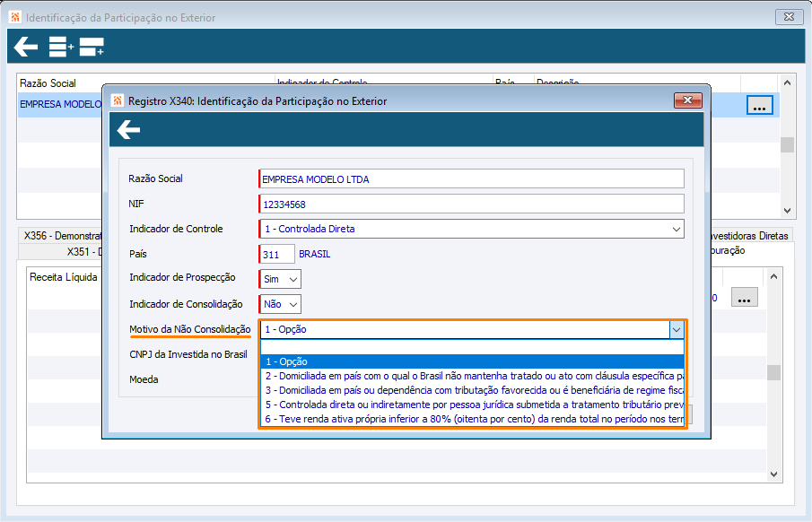Click lower grid scrollbar up arrow
812x522 pixels.
[x=773, y=276]
